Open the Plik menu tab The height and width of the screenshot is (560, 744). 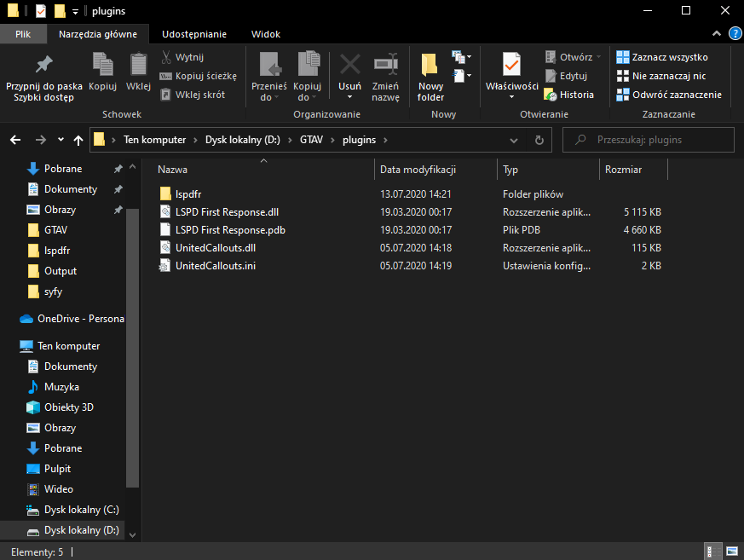pyautogui.click(x=23, y=34)
